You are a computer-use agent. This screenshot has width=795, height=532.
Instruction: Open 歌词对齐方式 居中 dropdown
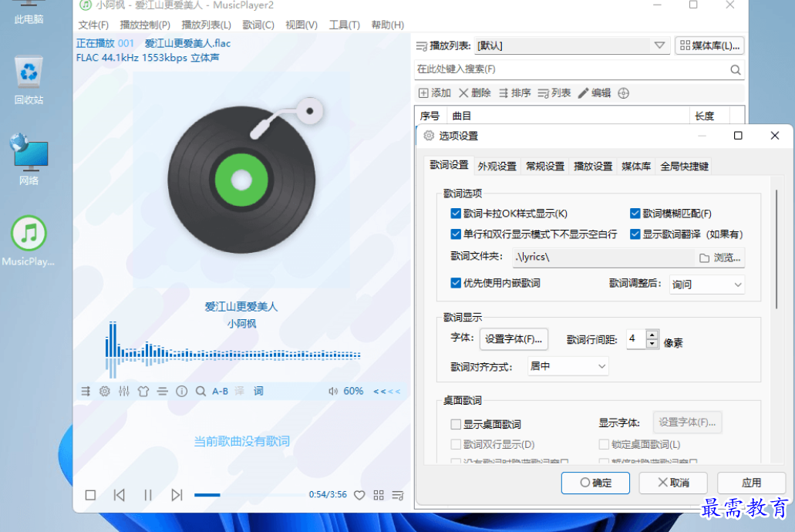pos(568,366)
